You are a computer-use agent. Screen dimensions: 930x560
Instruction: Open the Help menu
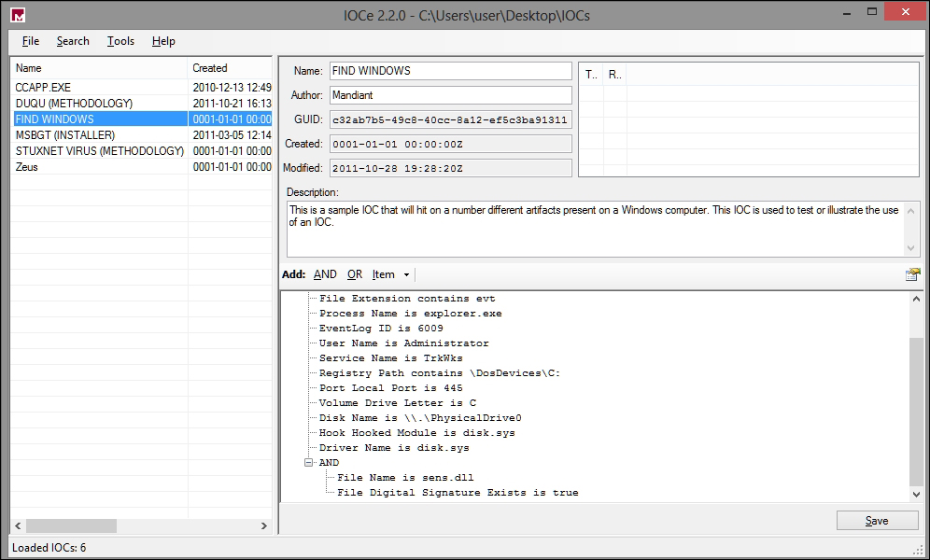click(162, 41)
